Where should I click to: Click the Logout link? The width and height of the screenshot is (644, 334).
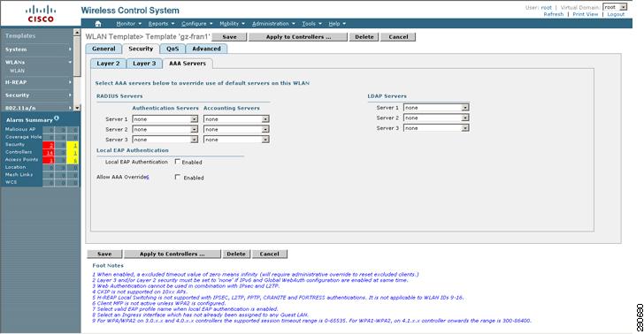click(x=616, y=14)
